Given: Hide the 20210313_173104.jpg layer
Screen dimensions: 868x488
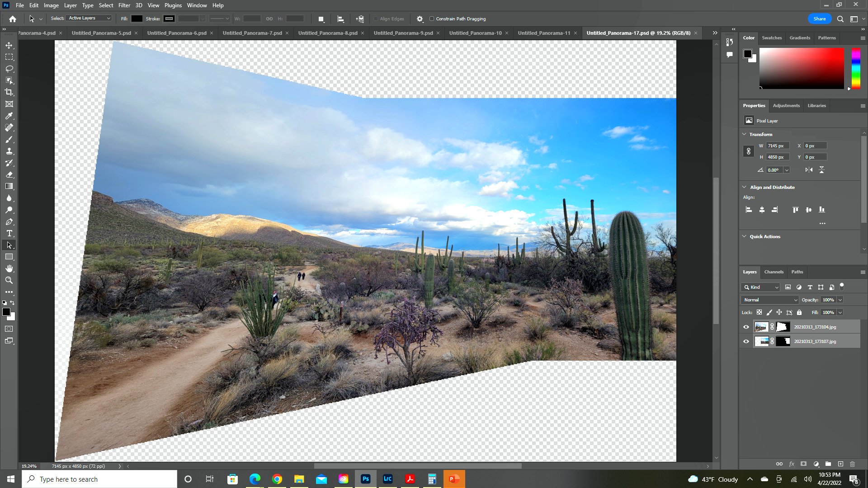Looking at the screenshot, I should pos(746,327).
